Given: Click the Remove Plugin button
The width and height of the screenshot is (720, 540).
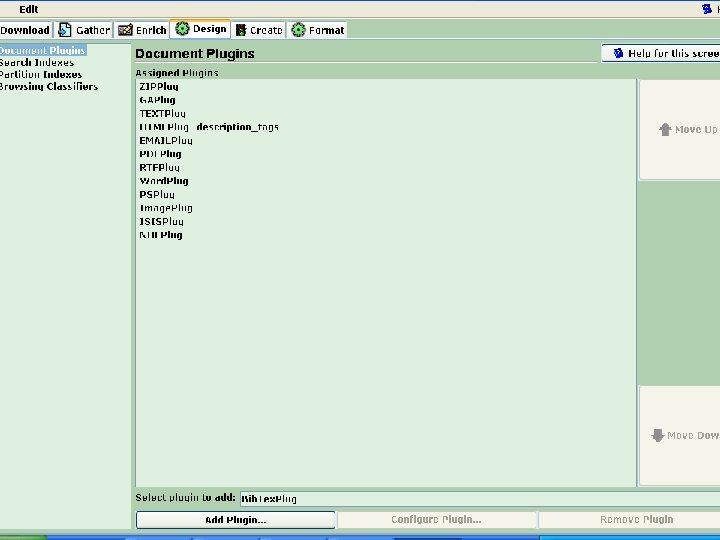Looking at the screenshot, I should [636, 520].
